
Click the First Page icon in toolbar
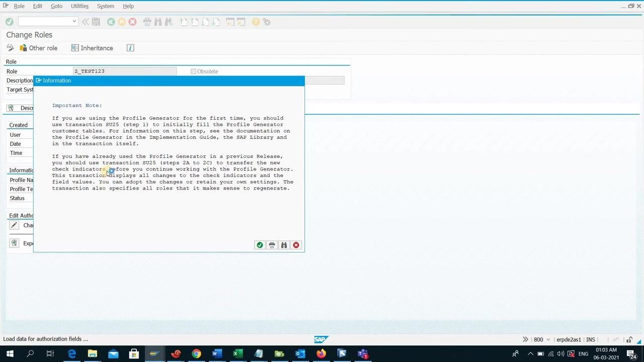pos(184,22)
